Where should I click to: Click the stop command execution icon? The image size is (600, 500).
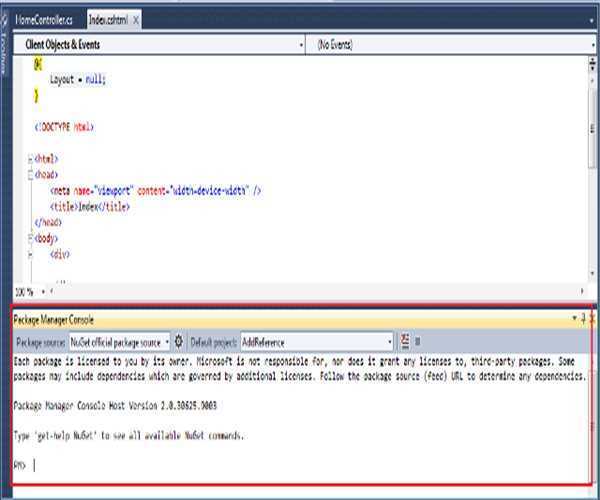417,341
